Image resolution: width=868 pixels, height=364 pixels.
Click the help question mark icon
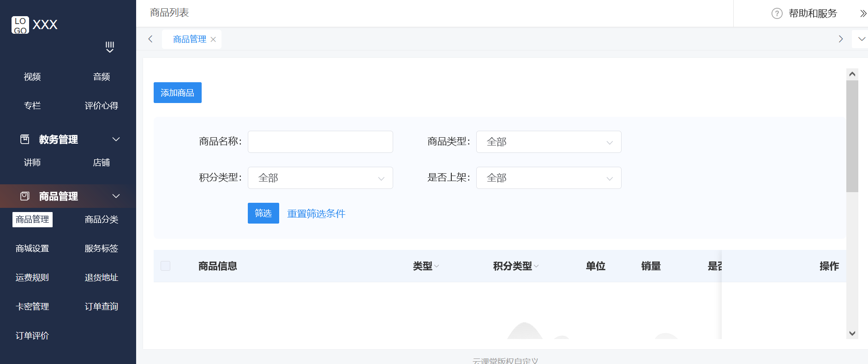(x=777, y=13)
